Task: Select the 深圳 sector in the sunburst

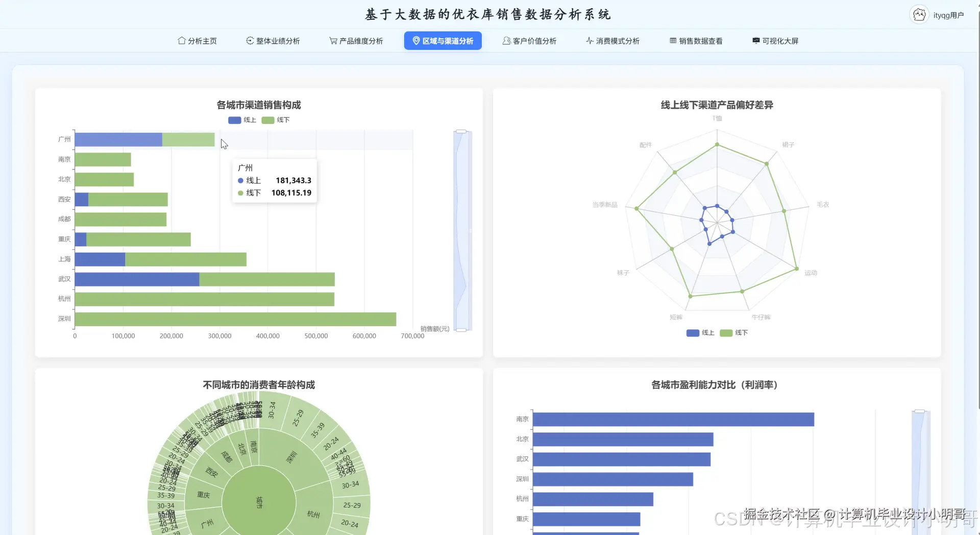Action: (291, 457)
